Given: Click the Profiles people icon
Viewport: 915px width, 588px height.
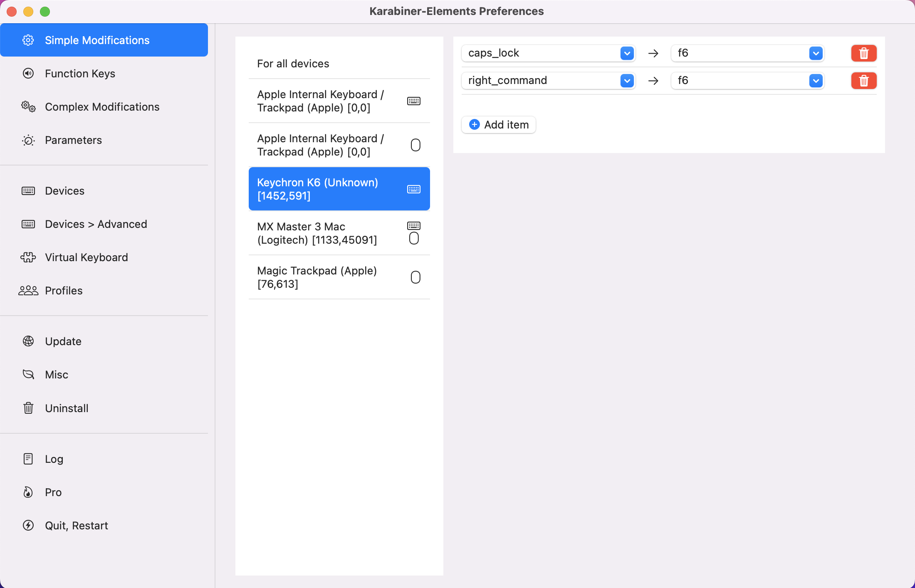Looking at the screenshot, I should 28,291.
